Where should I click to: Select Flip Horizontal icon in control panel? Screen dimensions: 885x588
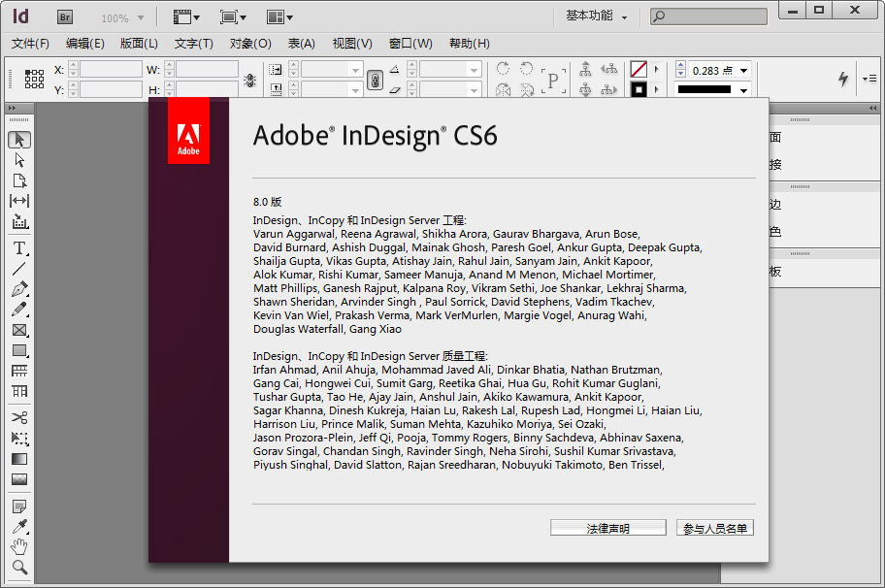pyautogui.click(x=503, y=89)
